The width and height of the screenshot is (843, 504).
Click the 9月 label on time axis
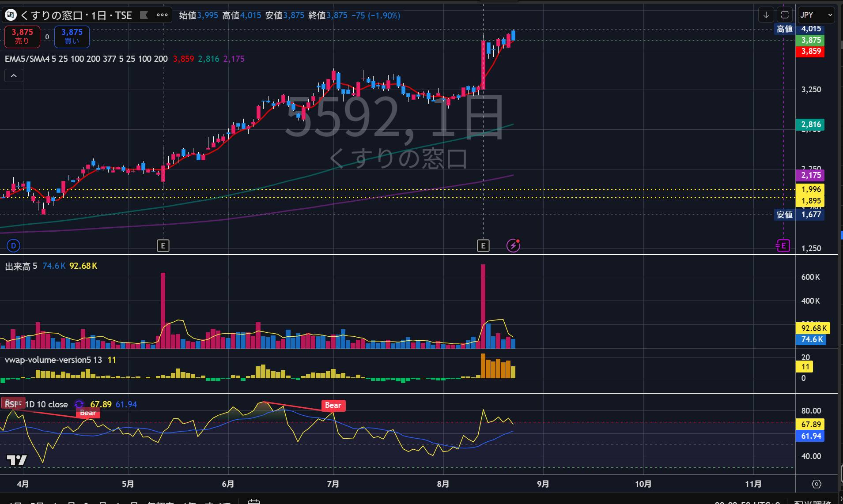click(543, 484)
